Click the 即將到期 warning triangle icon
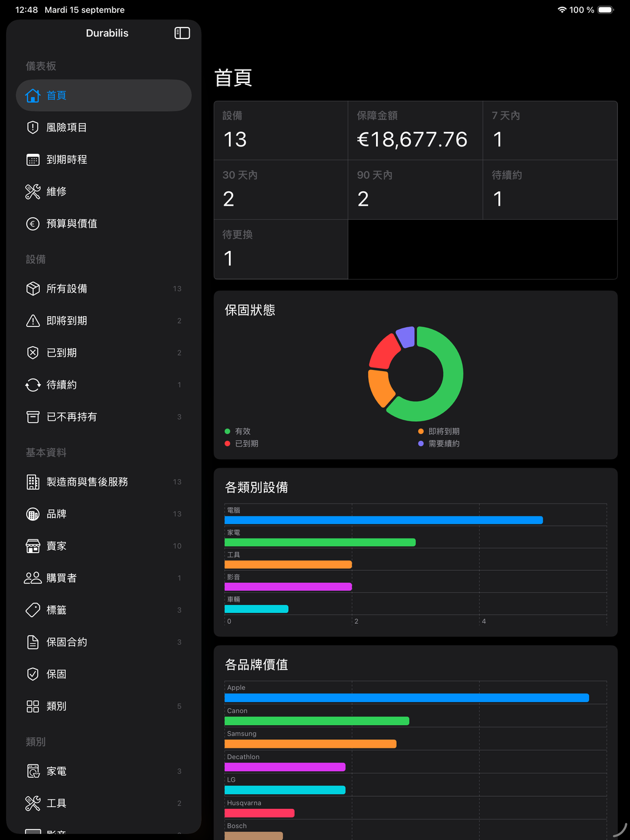 point(33,321)
